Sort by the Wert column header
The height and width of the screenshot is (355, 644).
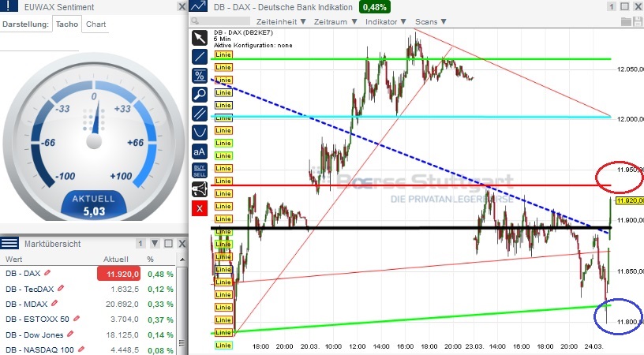click(14, 260)
